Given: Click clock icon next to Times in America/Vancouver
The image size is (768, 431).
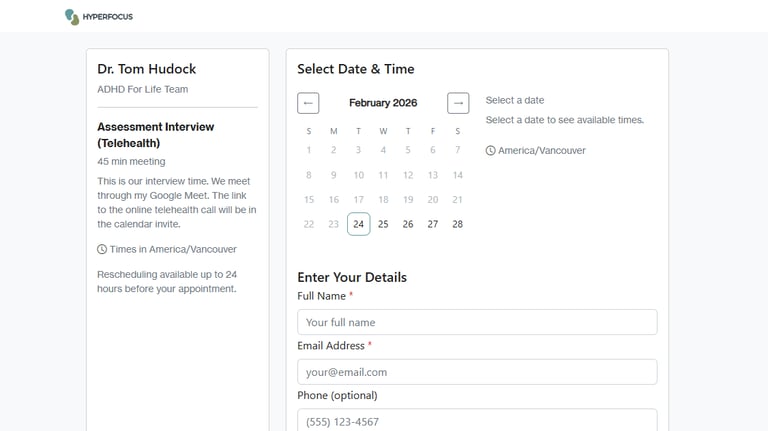Looking at the screenshot, I should click(102, 249).
